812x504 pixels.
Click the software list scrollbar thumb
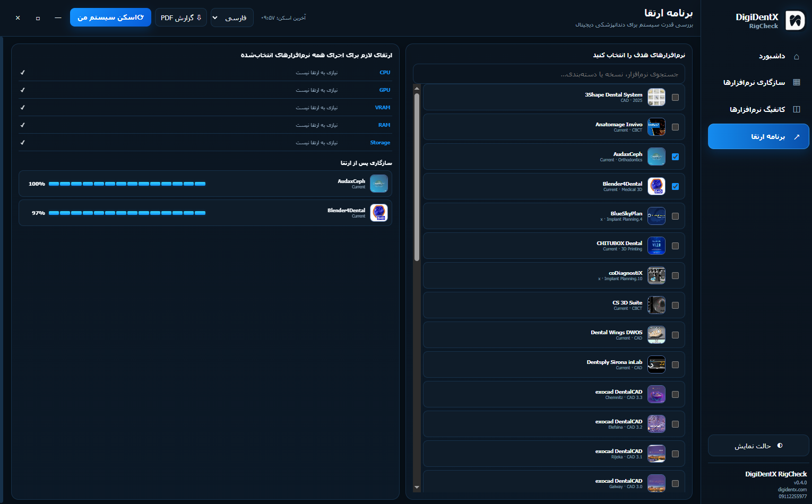coord(417,177)
